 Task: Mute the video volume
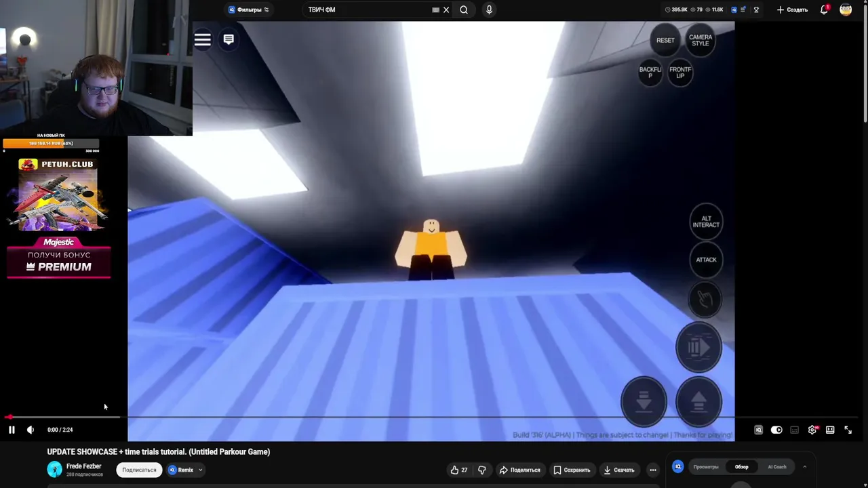31,430
